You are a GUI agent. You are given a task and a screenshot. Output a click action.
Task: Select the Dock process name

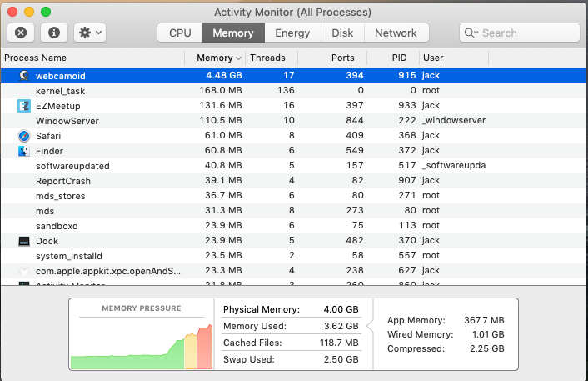pyautogui.click(x=47, y=241)
